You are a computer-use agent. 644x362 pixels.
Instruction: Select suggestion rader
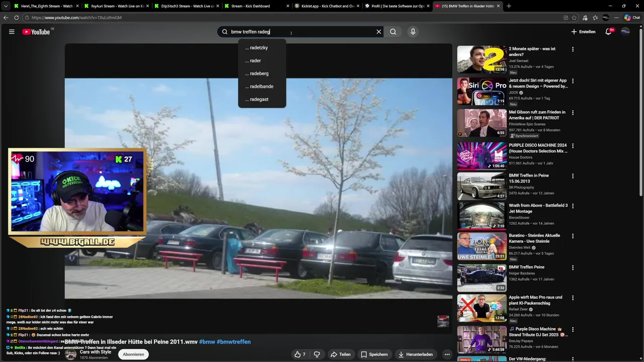pos(262,60)
